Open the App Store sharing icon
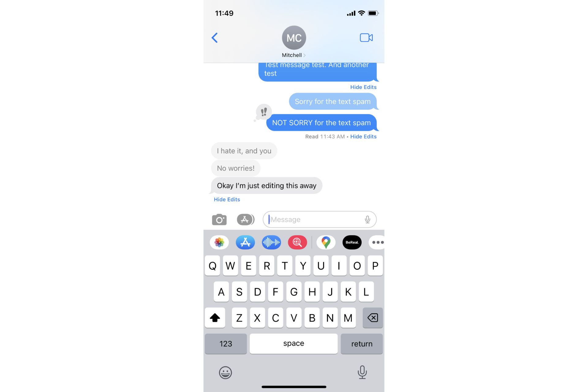Image resolution: width=588 pixels, height=392 pixels. click(245, 242)
